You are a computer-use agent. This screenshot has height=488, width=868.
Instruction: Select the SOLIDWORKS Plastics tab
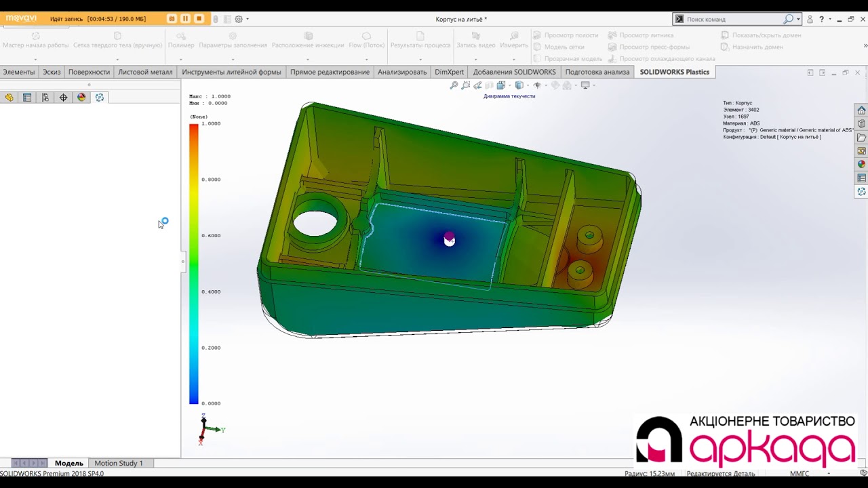click(674, 72)
